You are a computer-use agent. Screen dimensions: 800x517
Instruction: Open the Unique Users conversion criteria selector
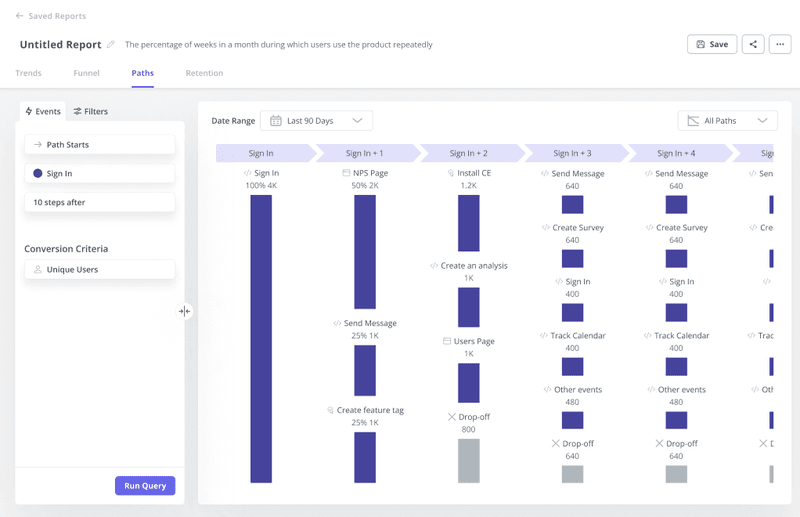point(100,270)
